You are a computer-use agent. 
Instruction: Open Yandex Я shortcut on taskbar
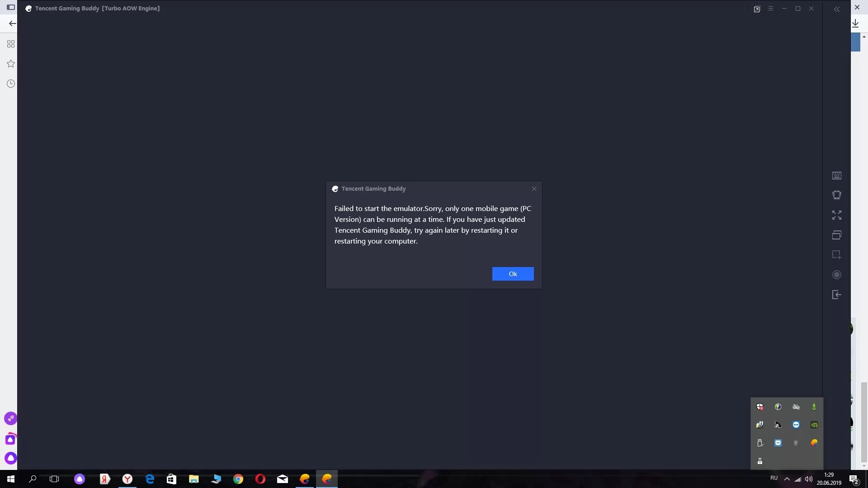click(105, 479)
